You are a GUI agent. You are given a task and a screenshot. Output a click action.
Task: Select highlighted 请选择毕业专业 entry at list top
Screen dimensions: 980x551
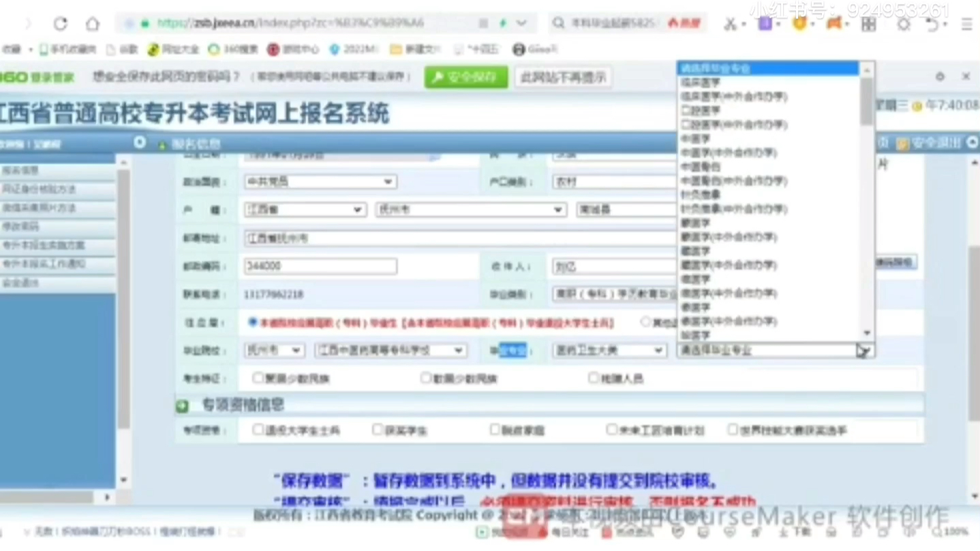[x=768, y=68]
